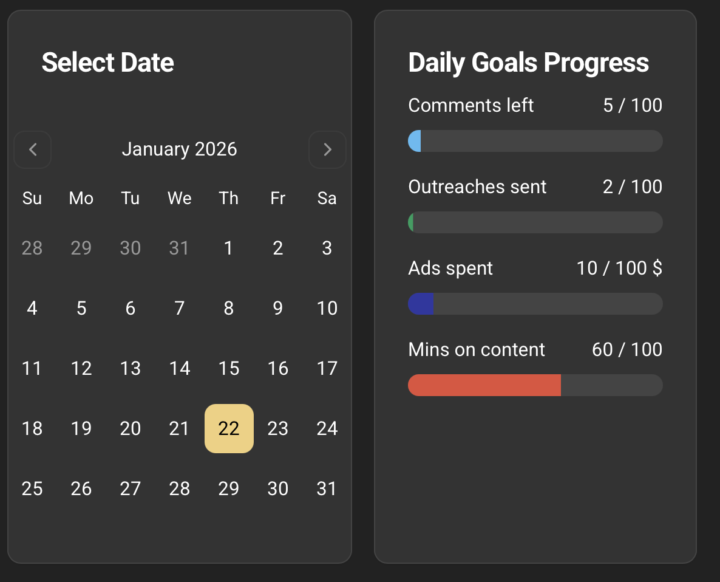The height and width of the screenshot is (582, 720).
Task: Select January 15 in the calendar
Action: click(229, 368)
